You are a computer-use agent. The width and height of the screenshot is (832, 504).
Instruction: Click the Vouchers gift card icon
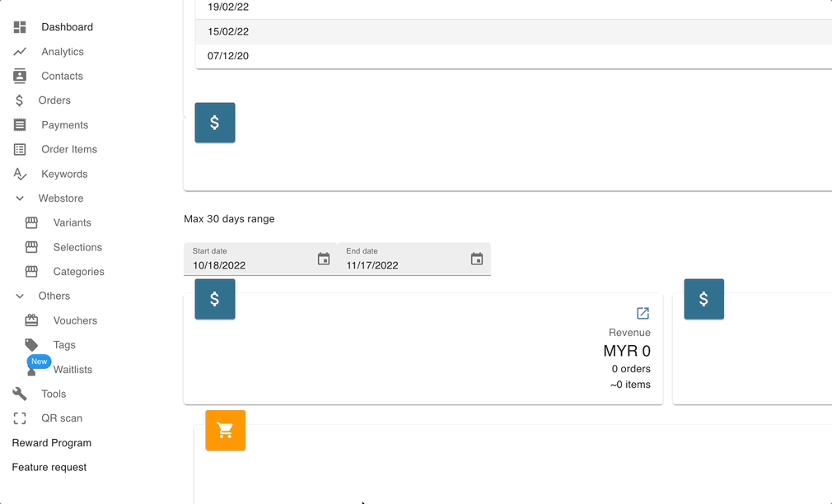coord(31,320)
